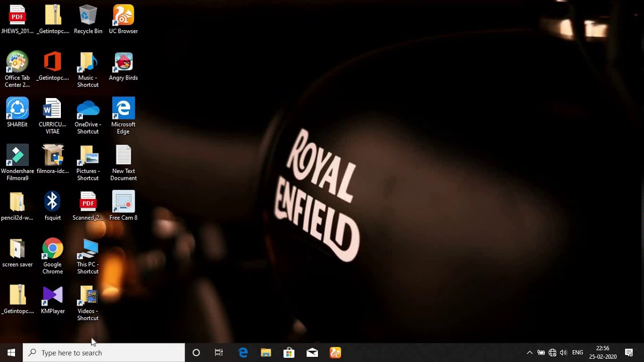
Task: Switch the ENG input language indicator
Action: (578, 352)
